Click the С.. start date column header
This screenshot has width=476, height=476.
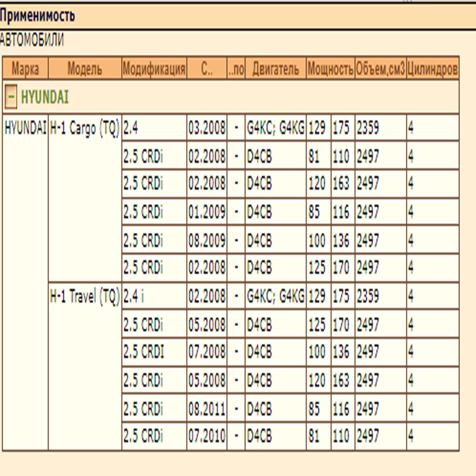[x=207, y=68]
